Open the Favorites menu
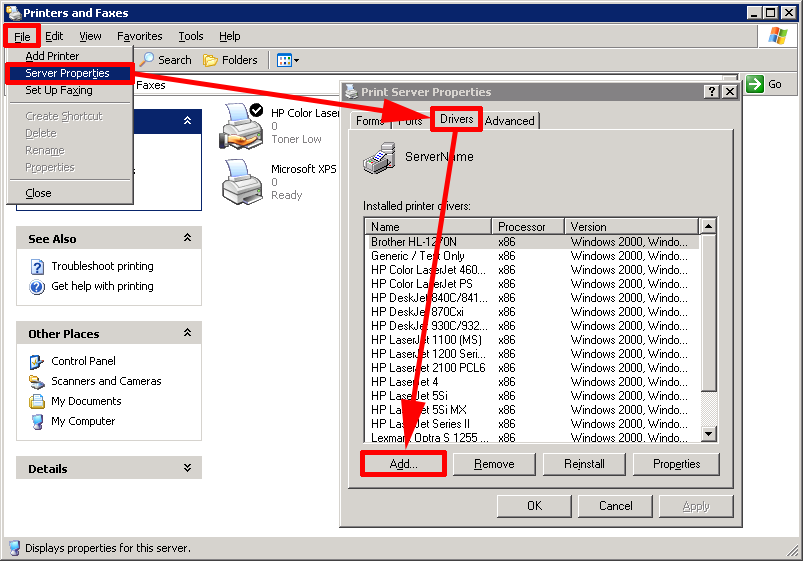803x561 pixels. pyautogui.click(x=139, y=36)
